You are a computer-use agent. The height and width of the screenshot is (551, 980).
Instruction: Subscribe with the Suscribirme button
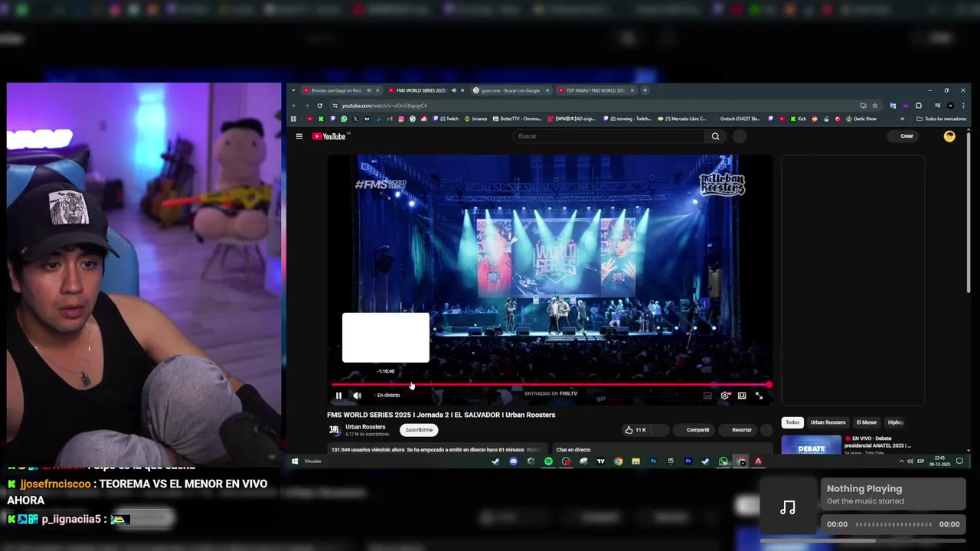pyautogui.click(x=419, y=430)
